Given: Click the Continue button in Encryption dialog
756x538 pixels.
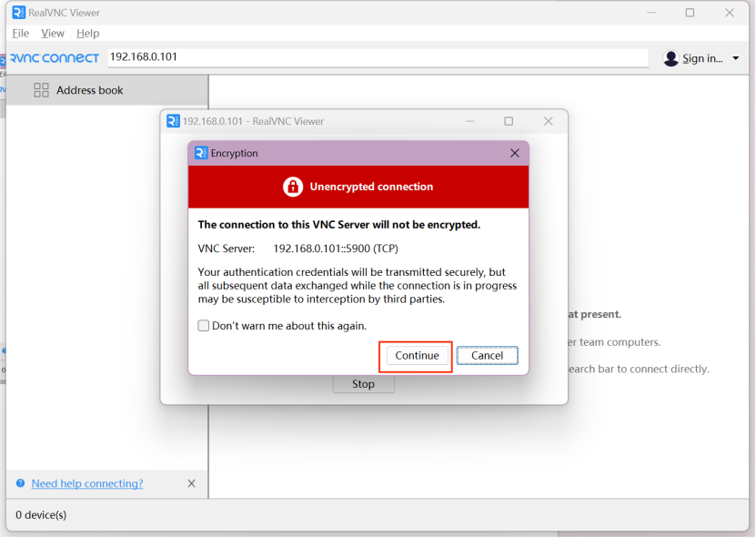Looking at the screenshot, I should [417, 356].
